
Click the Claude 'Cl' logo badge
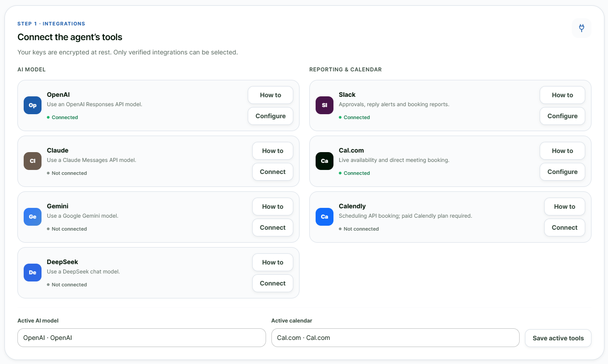point(33,161)
